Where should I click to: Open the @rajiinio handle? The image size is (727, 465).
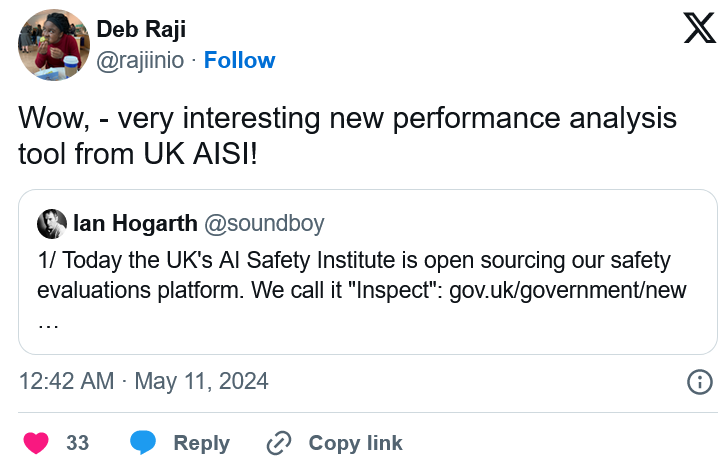[140, 61]
